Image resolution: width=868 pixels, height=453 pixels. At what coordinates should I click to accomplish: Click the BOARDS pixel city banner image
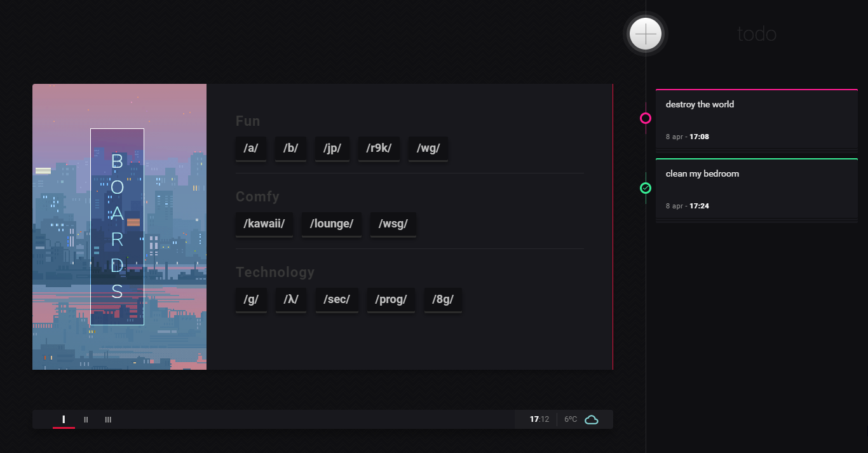click(x=119, y=227)
